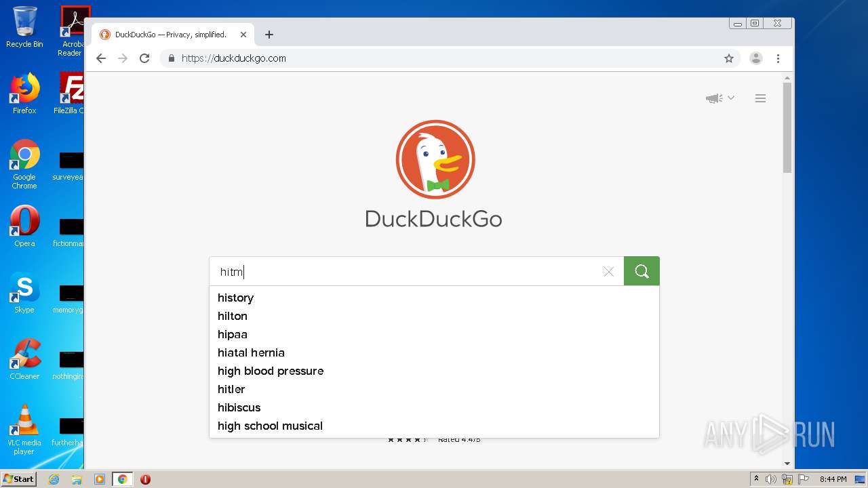Open the Recycle Bin desktop icon
868x488 pixels.
[24, 27]
